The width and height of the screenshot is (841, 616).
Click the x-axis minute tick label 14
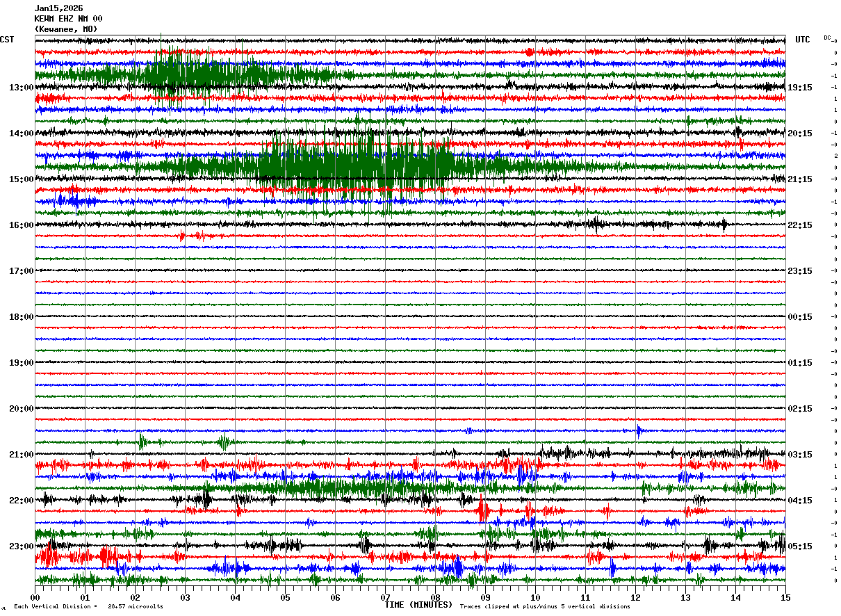(735, 597)
